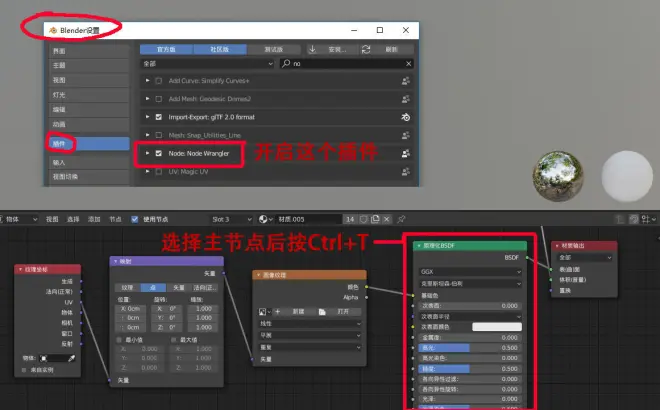
Task: Click community icon on Node Wrangler row
Action: pyautogui.click(x=406, y=154)
